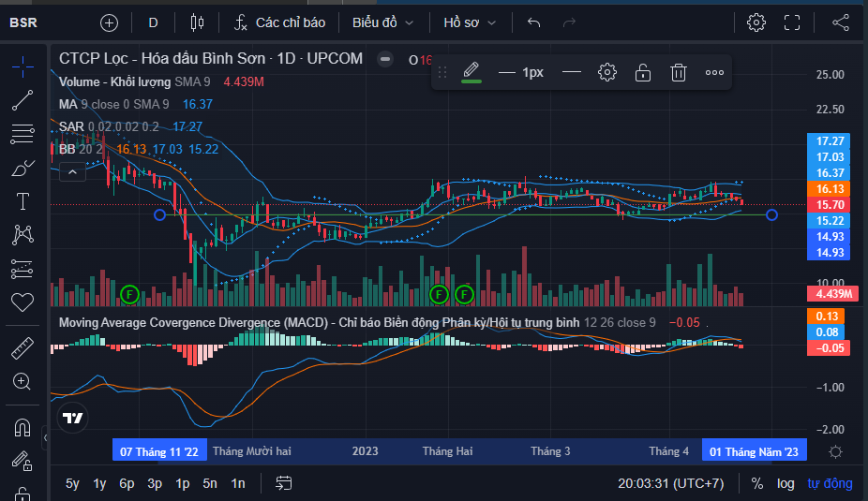Screen dimensions: 868x501
Task: Click the symbol status minus icon by title
Action: coord(385,59)
